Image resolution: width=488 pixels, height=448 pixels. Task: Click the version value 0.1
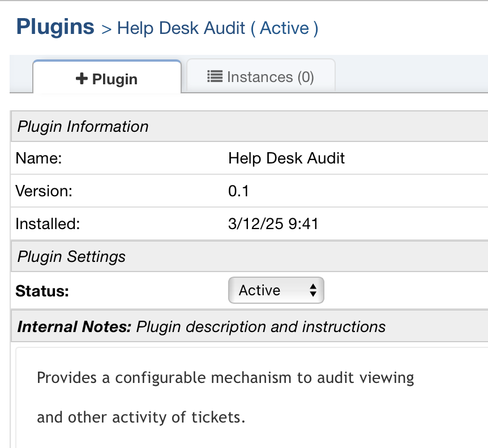tap(238, 191)
